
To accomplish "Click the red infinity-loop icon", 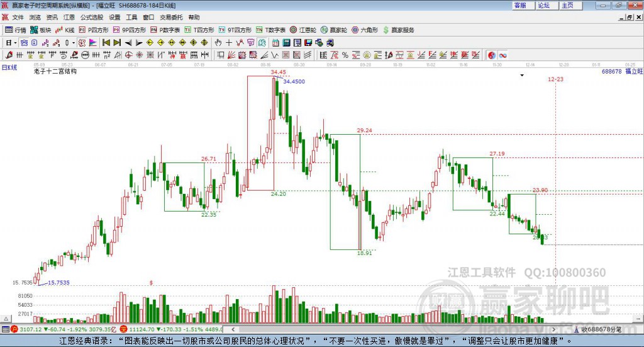I will click(x=502, y=55).
